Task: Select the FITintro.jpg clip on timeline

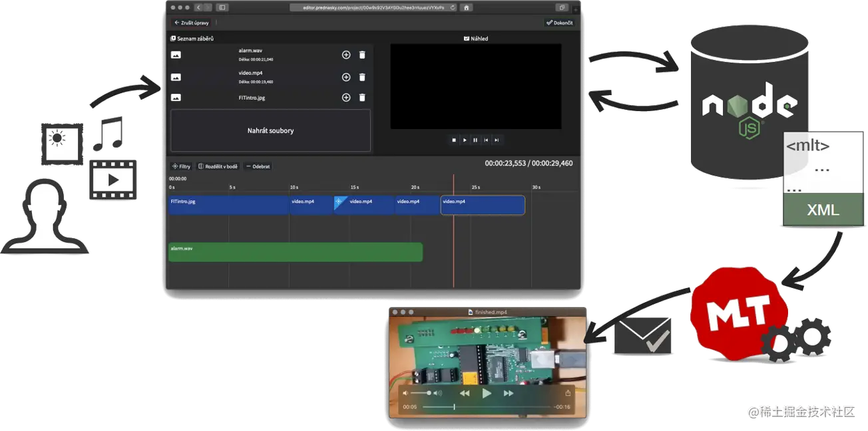Action: [x=228, y=205]
